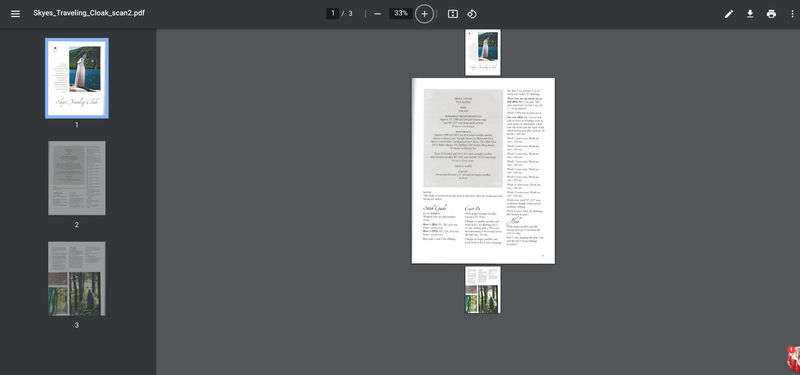Toggle the sidebar menu hamburger icon

15,14
